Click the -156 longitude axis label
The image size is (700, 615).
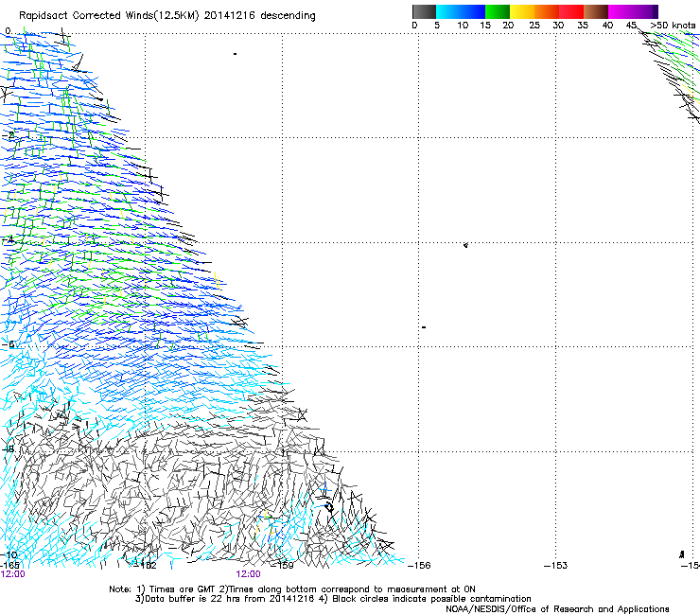click(419, 566)
